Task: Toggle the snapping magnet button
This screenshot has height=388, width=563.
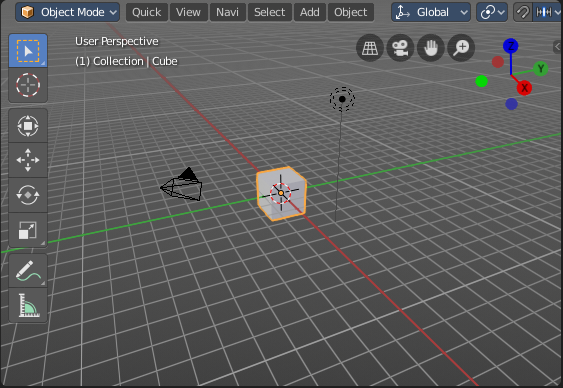Action: 523,12
